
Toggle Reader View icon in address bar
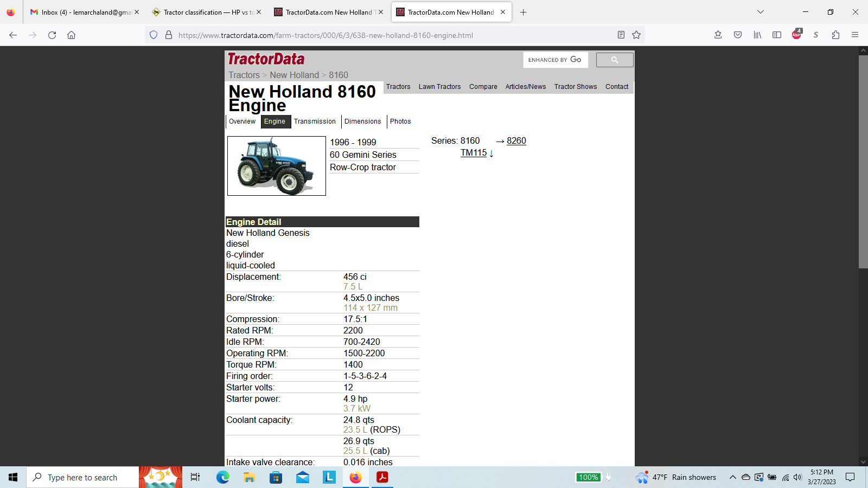621,35
